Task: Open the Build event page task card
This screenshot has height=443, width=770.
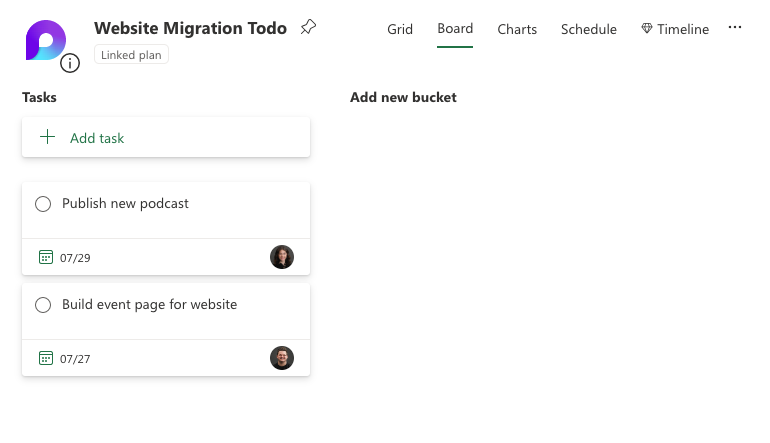Action: pyautogui.click(x=166, y=330)
